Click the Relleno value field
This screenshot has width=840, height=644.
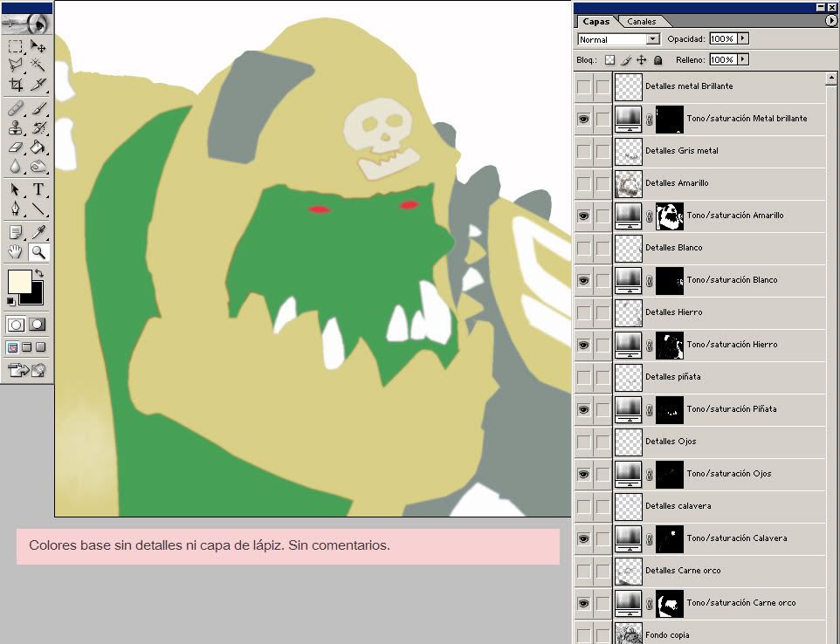723,59
